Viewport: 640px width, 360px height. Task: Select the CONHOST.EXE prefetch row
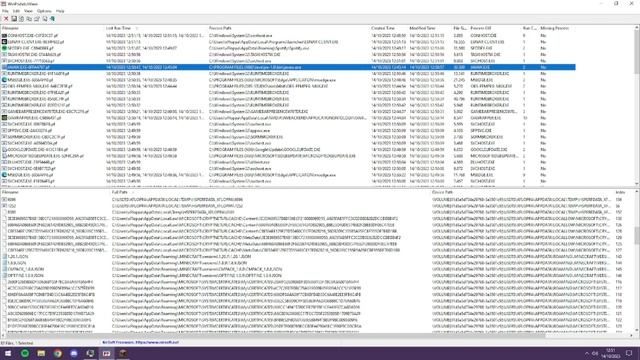[x=288, y=36]
